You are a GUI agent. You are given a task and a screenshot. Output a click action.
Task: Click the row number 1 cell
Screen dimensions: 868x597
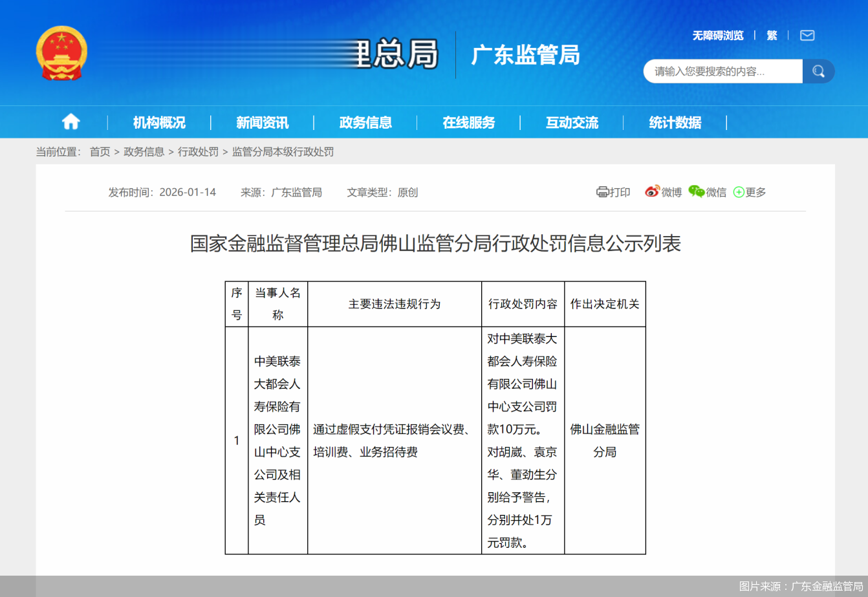click(237, 440)
